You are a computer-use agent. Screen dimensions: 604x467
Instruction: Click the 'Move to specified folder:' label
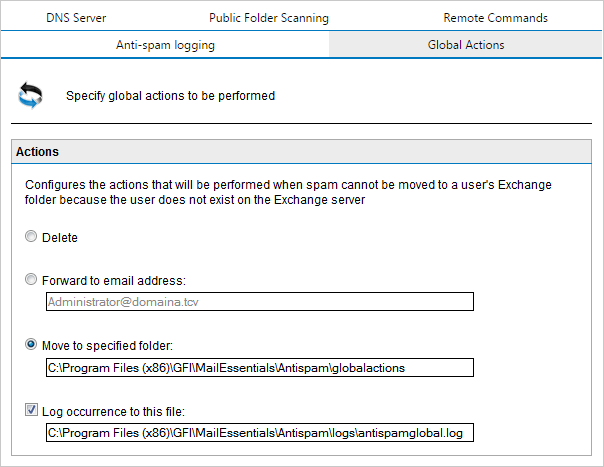click(107, 346)
